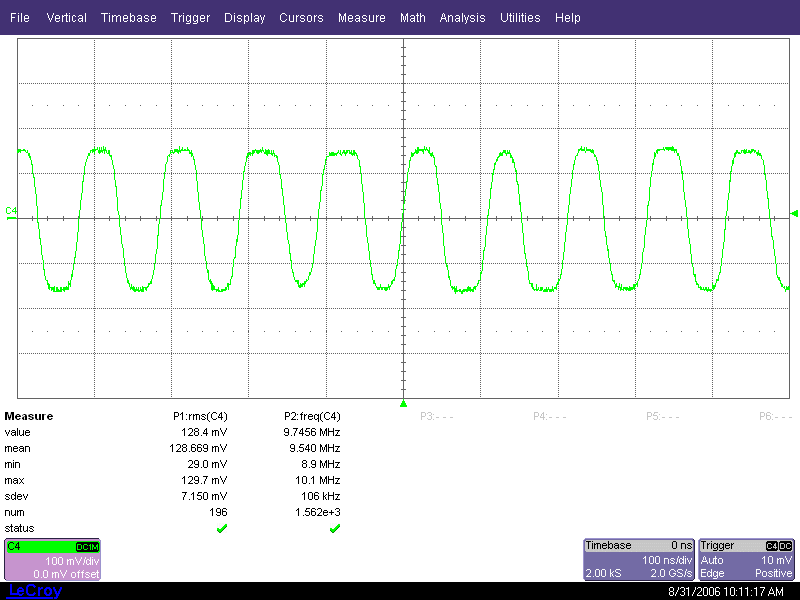Open the Cursors menu

tap(301, 18)
